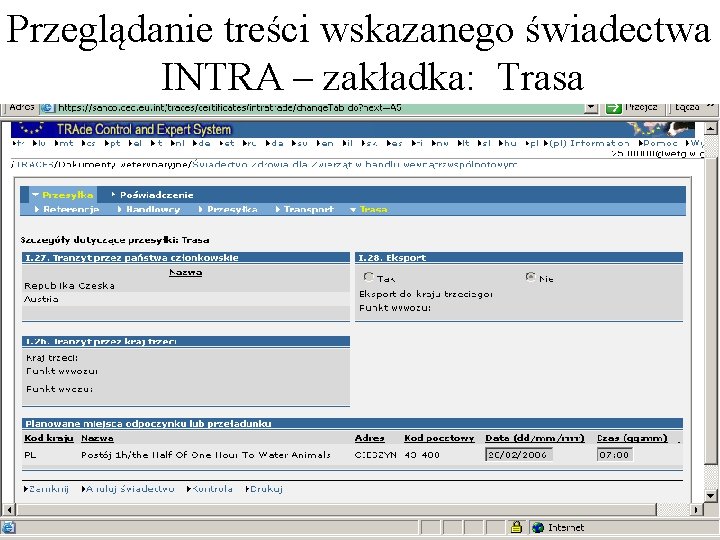
Task: Click the vertical scrollbar down arrow
Action: 710,496
